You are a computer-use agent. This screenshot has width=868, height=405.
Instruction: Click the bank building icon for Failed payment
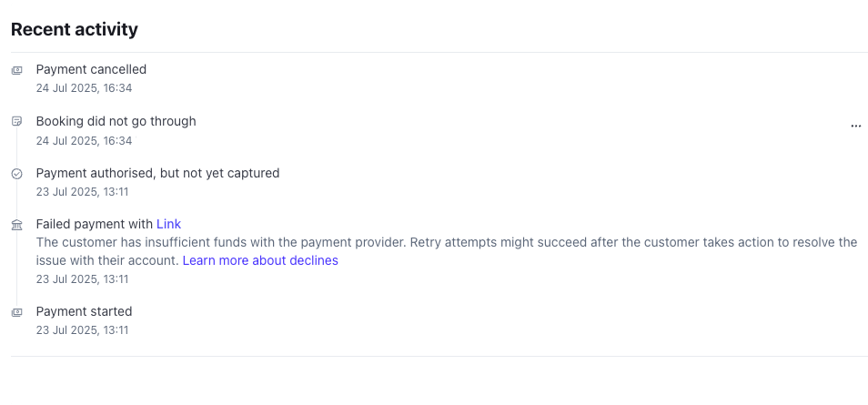[17, 225]
